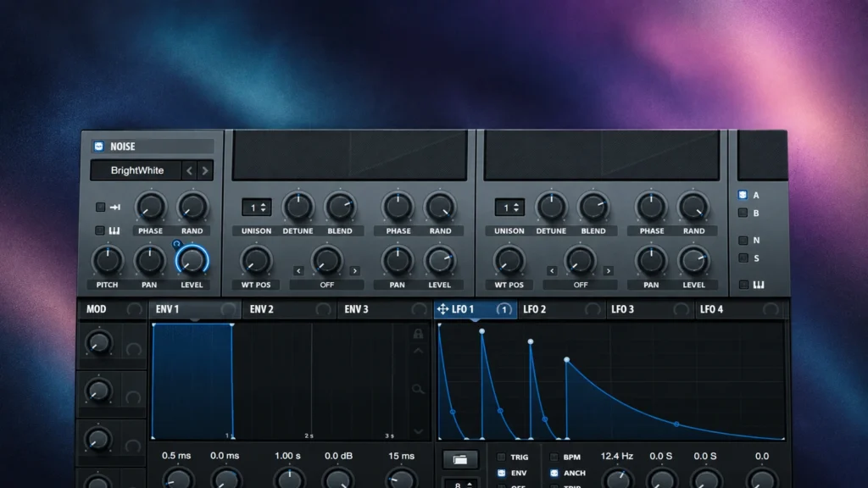This screenshot has height=488, width=868.
Task: Adjust first oscillator UNISON stepper
Action: coord(256,208)
